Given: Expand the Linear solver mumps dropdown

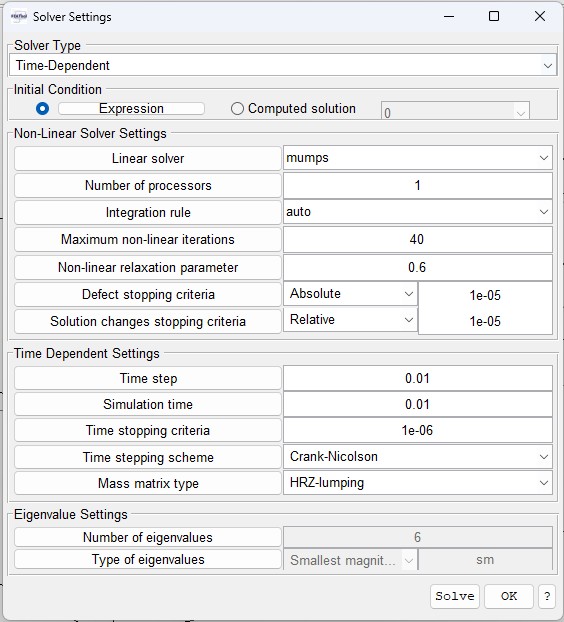Looking at the screenshot, I should 418,158.
